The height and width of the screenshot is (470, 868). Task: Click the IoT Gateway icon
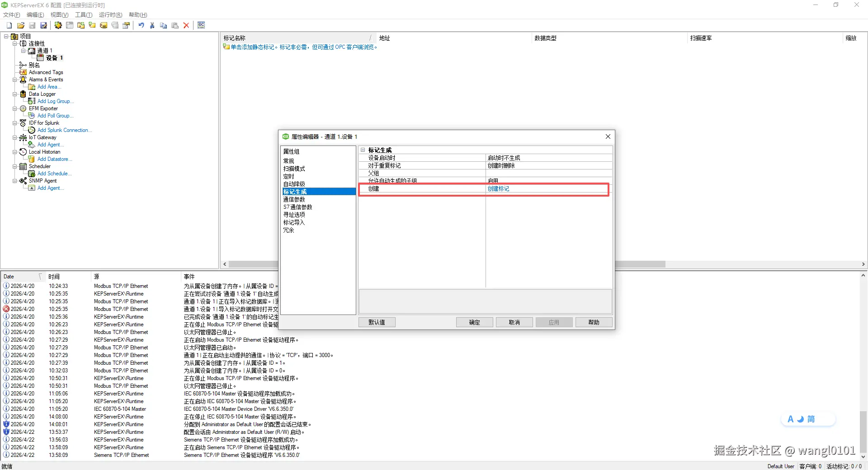[x=23, y=137]
